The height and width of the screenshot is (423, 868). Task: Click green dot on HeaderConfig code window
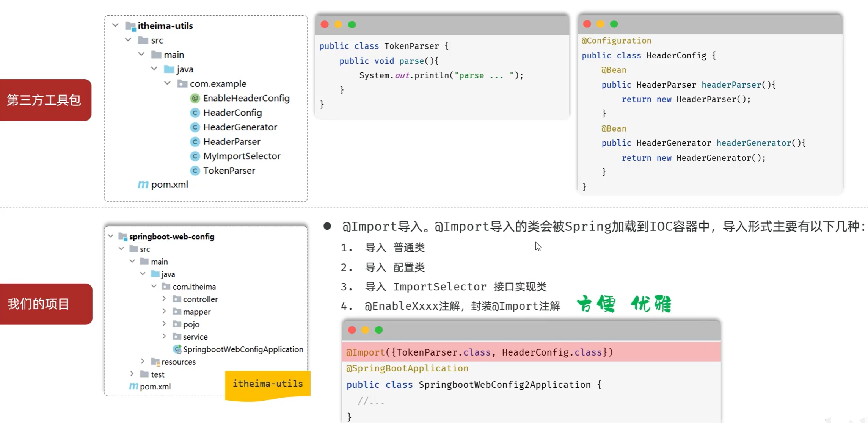[x=614, y=24]
